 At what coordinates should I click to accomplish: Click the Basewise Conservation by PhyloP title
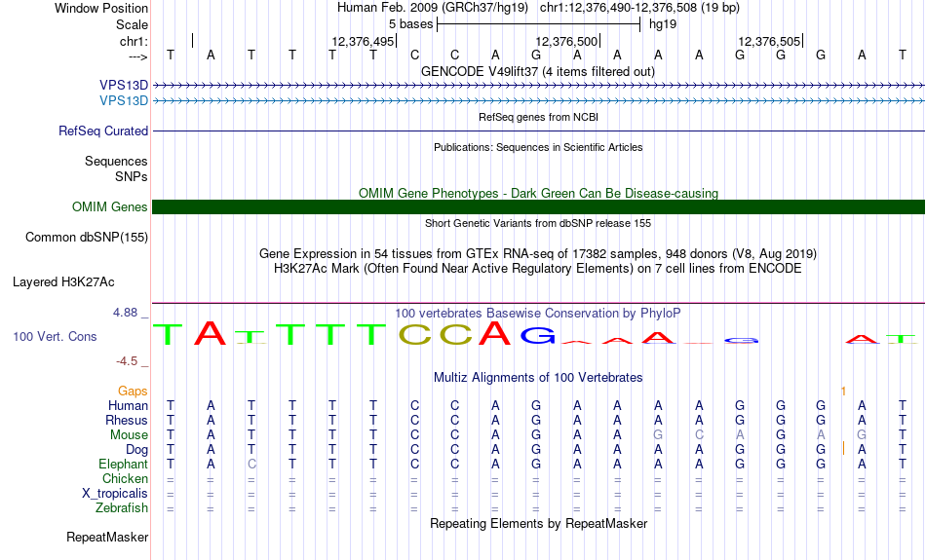(537, 314)
